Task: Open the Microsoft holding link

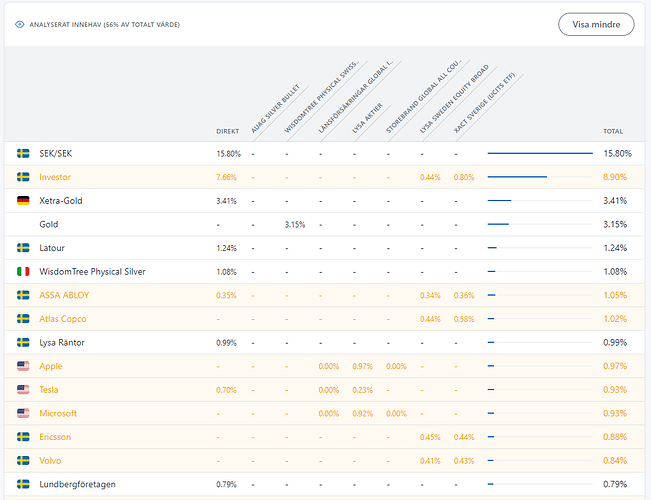Action: (58, 413)
